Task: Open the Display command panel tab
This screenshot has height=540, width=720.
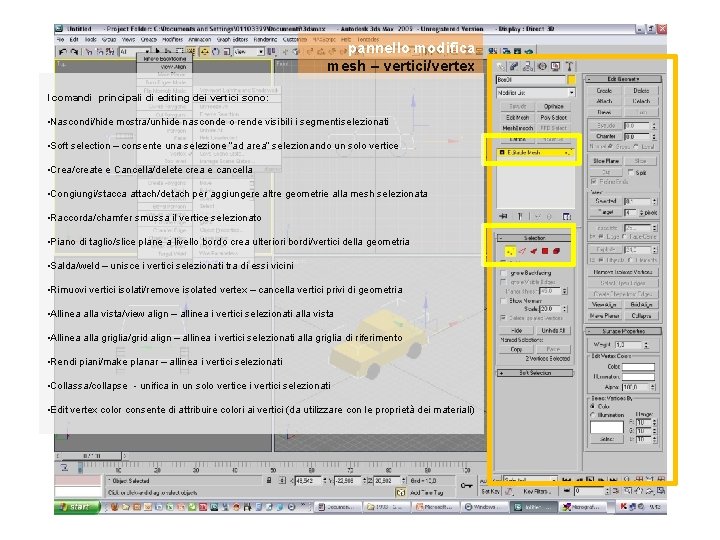Action: click(556, 67)
